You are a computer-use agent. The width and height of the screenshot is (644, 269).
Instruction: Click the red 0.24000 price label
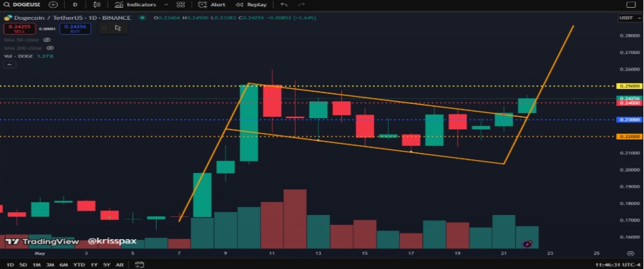(628, 103)
